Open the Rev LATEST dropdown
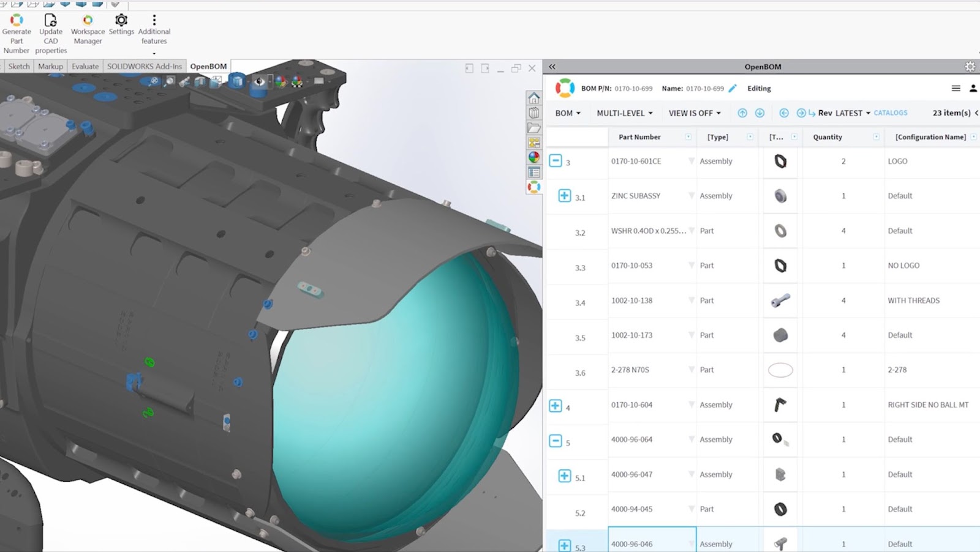The width and height of the screenshot is (980, 552). (844, 113)
